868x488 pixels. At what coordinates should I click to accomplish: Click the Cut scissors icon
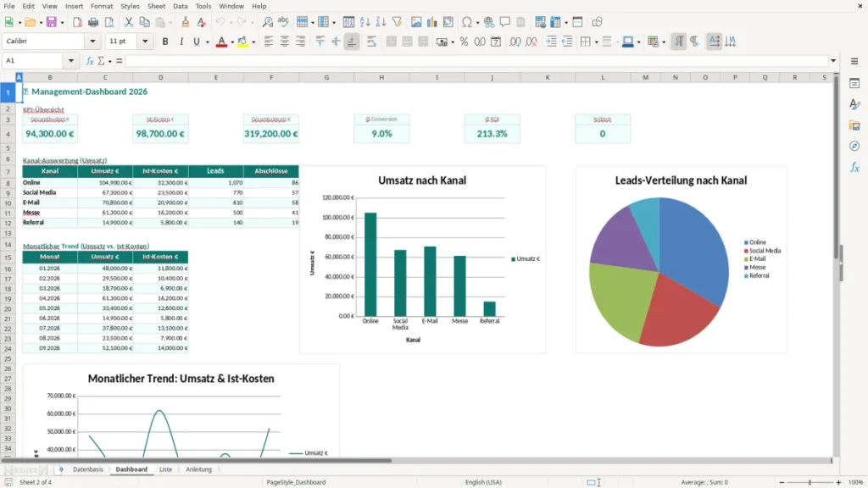pyautogui.click(x=129, y=22)
